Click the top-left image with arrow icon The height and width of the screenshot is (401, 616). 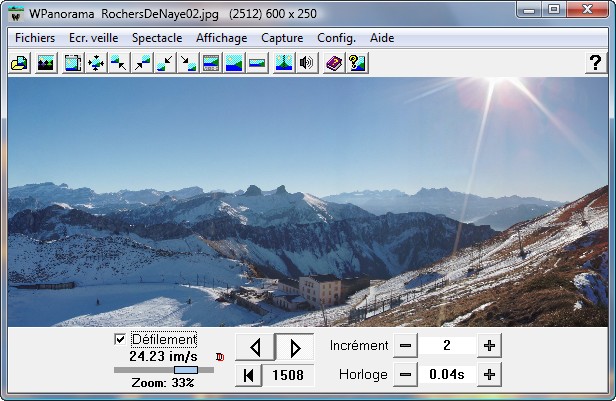119,63
